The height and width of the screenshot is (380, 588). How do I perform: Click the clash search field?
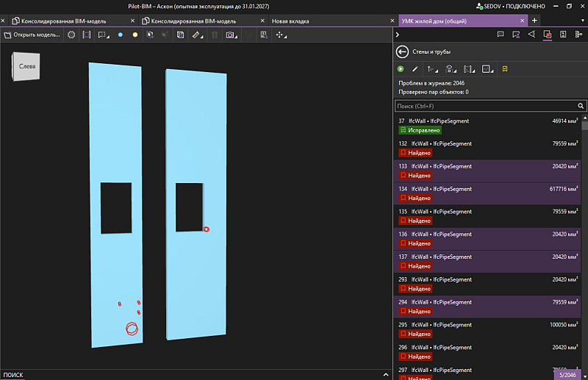[x=485, y=107]
